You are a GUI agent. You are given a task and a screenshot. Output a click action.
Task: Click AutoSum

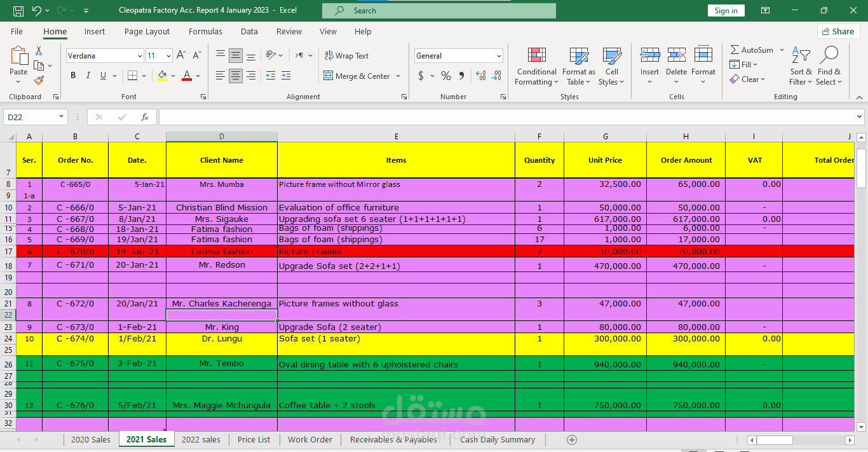[752, 50]
